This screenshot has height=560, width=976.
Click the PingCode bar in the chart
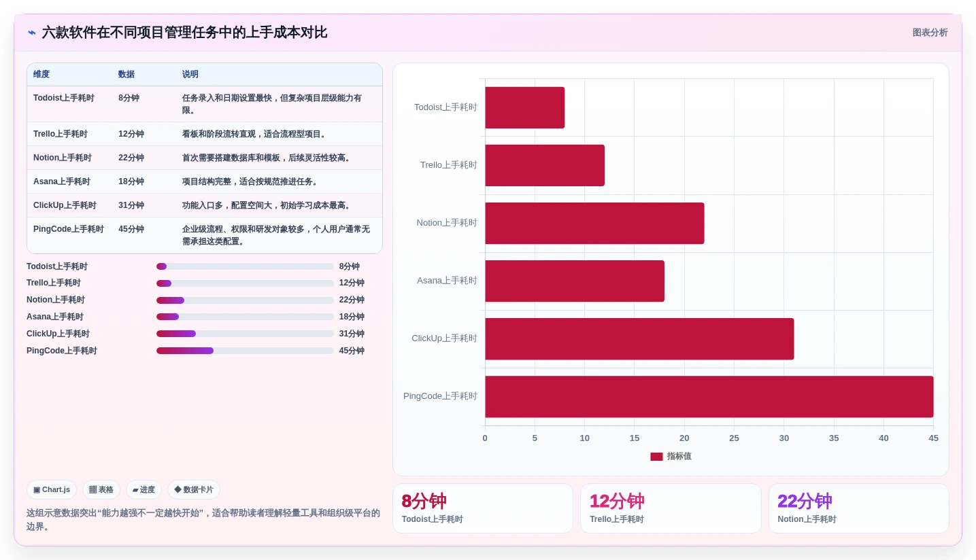709,396
